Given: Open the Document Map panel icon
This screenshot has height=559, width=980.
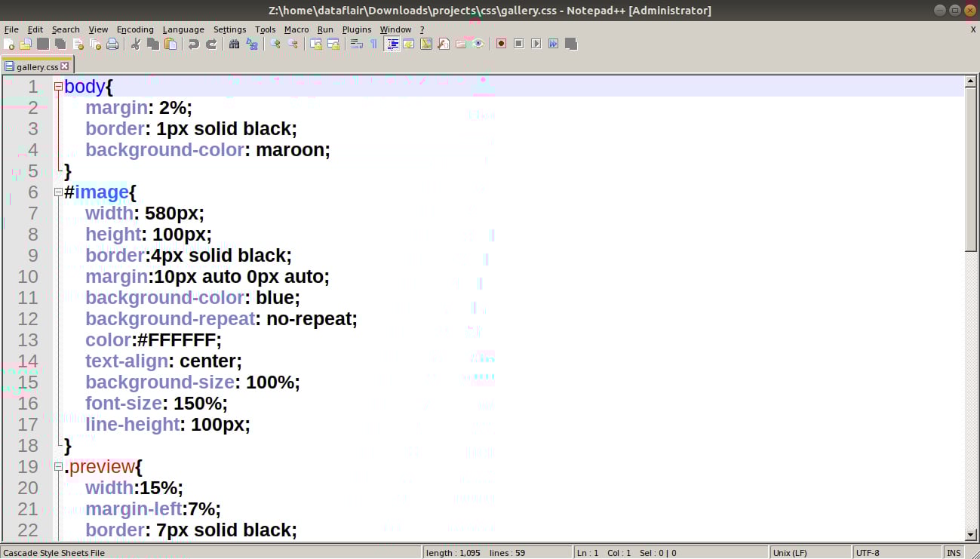Looking at the screenshot, I should click(426, 44).
